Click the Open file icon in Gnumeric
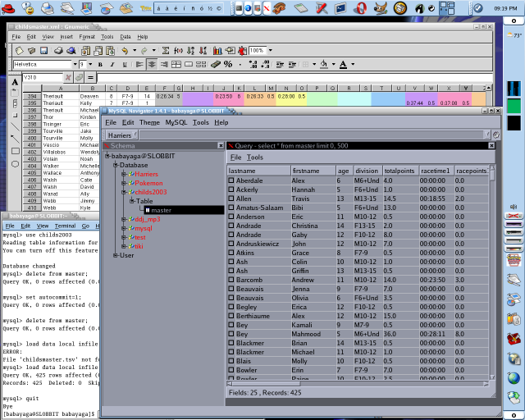 (32, 51)
